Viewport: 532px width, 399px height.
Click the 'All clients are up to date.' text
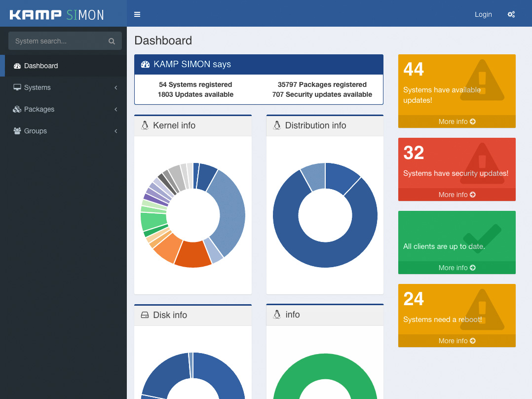[x=444, y=246]
